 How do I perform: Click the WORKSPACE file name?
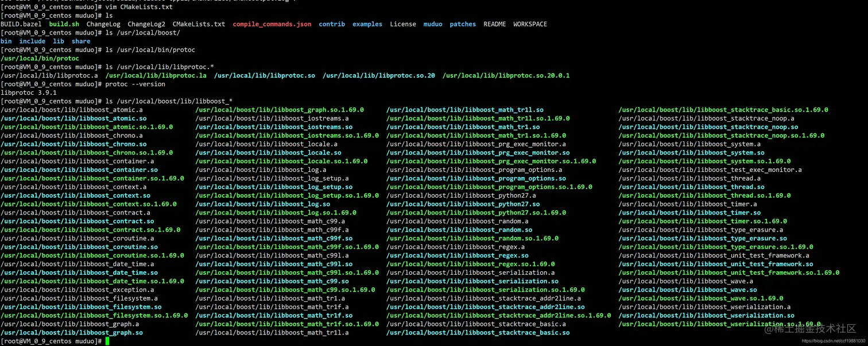coord(530,24)
